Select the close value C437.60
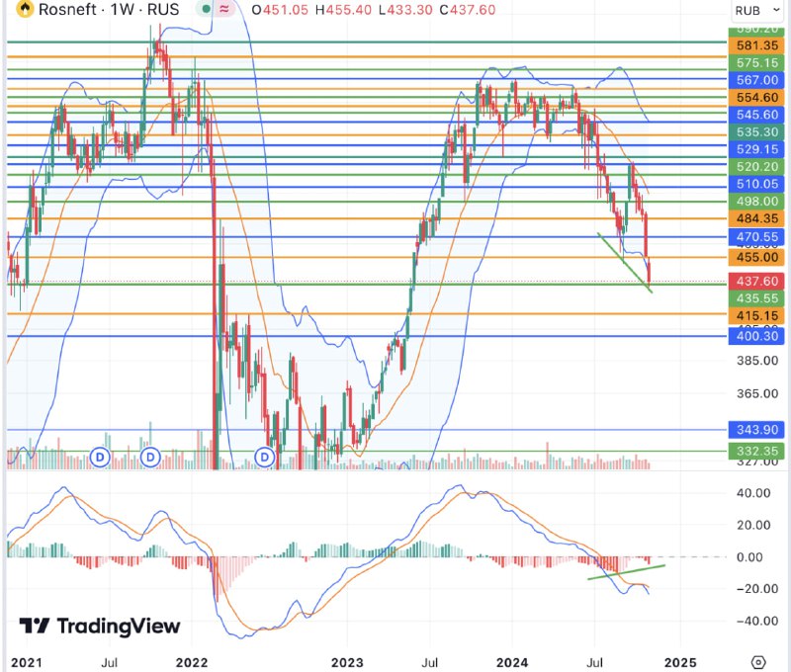 (468, 10)
